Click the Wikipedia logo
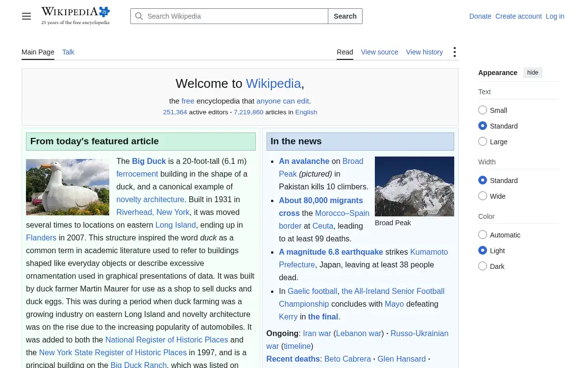This screenshot has height=368, width=588. [75, 16]
